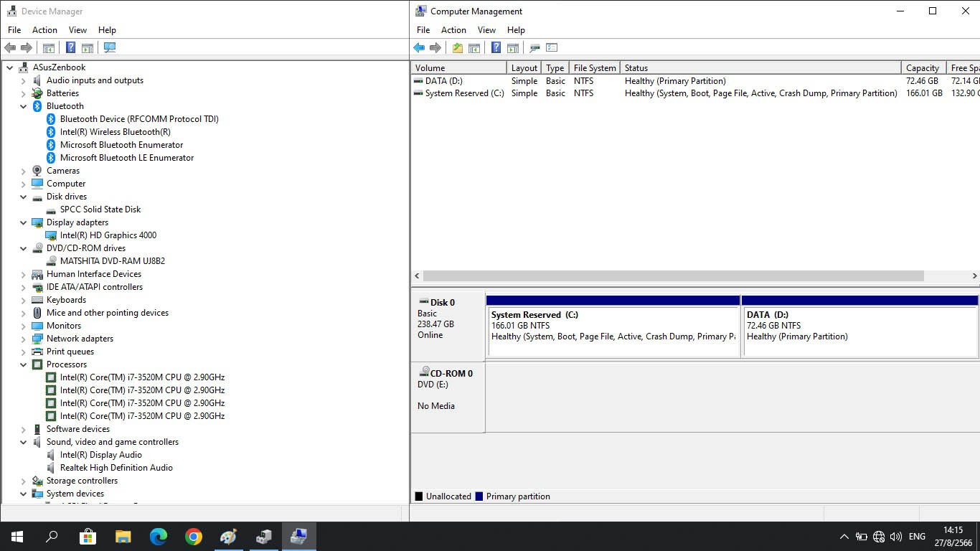Screen dimensions: 980x551
Task: Collapse Processors category
Action: pos(23,364)
